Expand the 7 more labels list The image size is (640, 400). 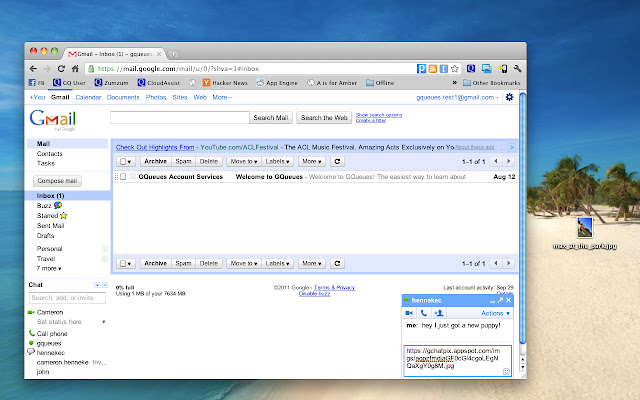point(48,268)
